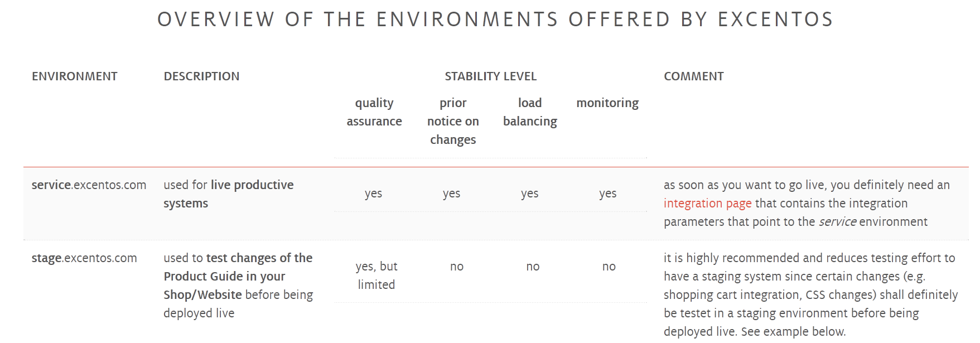
Task: Select the load balancing sub-header
Action: [x=530, y=112]
